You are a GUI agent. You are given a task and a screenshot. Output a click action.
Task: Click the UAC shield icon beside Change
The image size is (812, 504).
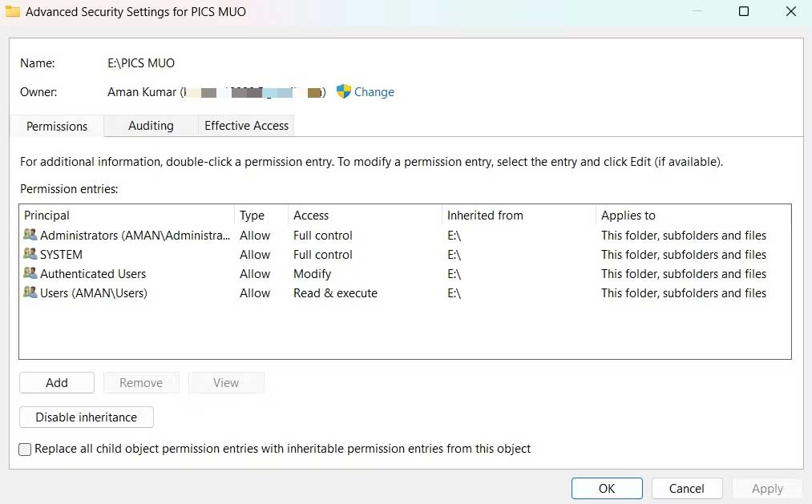tap(344, 91)
